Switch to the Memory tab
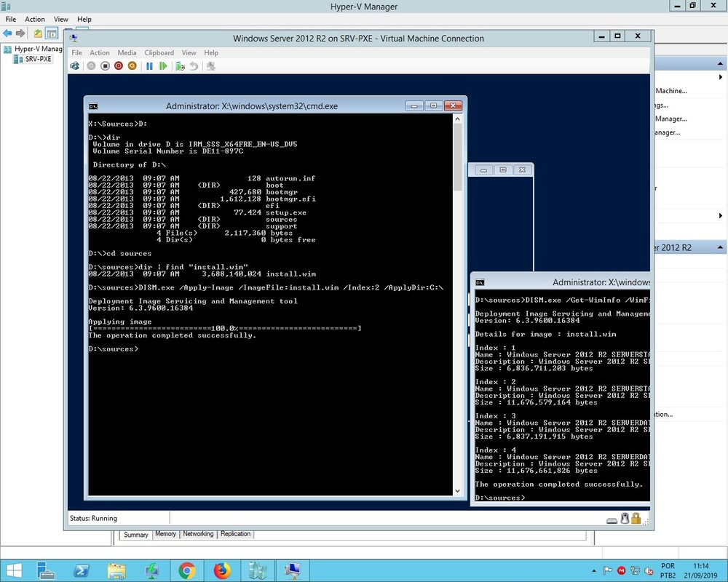728x582 pixels. tap(165, 534)
